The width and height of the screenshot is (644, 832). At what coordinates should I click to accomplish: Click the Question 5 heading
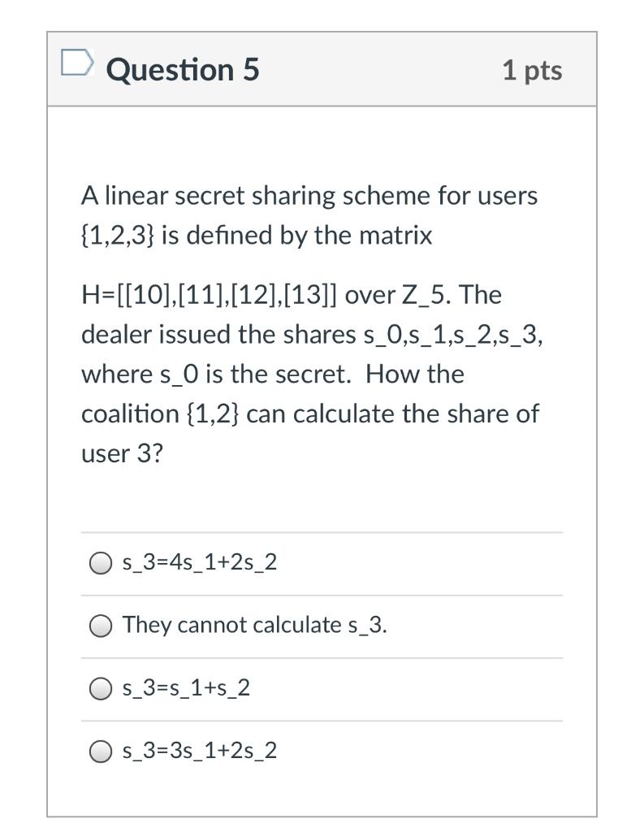(x=183, y=69)
